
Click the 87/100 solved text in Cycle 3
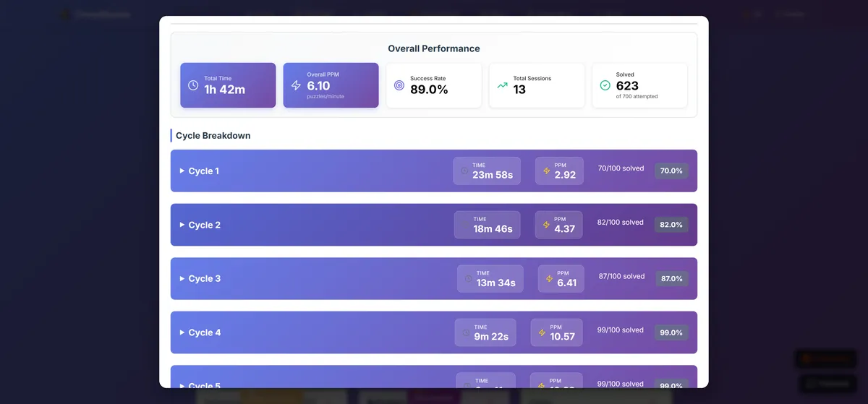[621, 276]
